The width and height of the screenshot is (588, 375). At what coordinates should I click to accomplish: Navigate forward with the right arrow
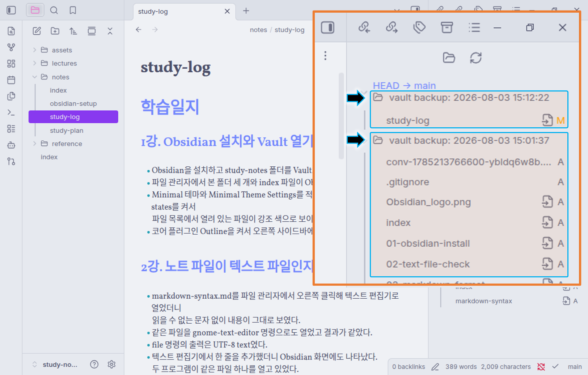click(155, 30)
